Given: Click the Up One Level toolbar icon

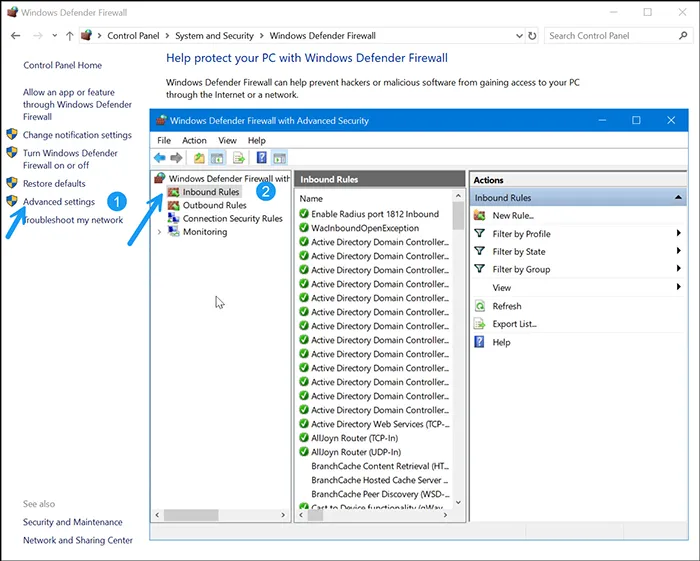Looking at the screenshot, I should point(199,158).
